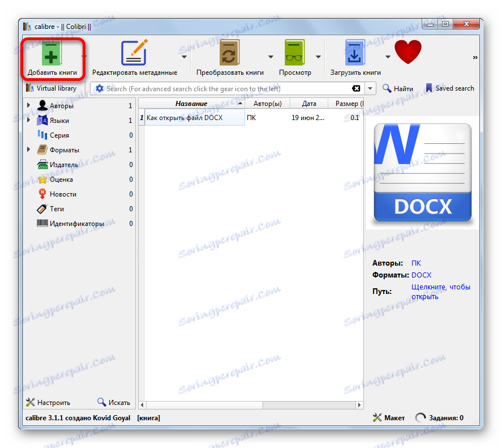
Task: Open the Редактировать метаданные dropdown arrow
Action: coord(184,57)
